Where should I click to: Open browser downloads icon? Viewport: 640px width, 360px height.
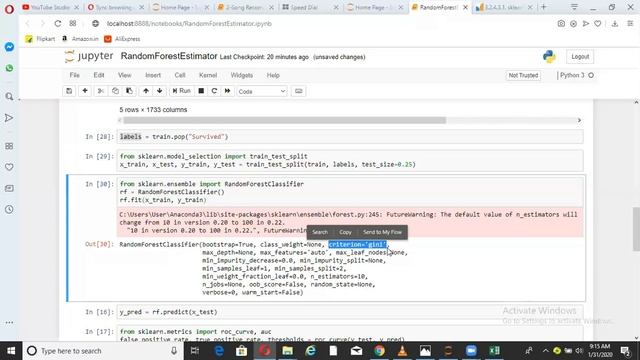(x=615, y=24)
